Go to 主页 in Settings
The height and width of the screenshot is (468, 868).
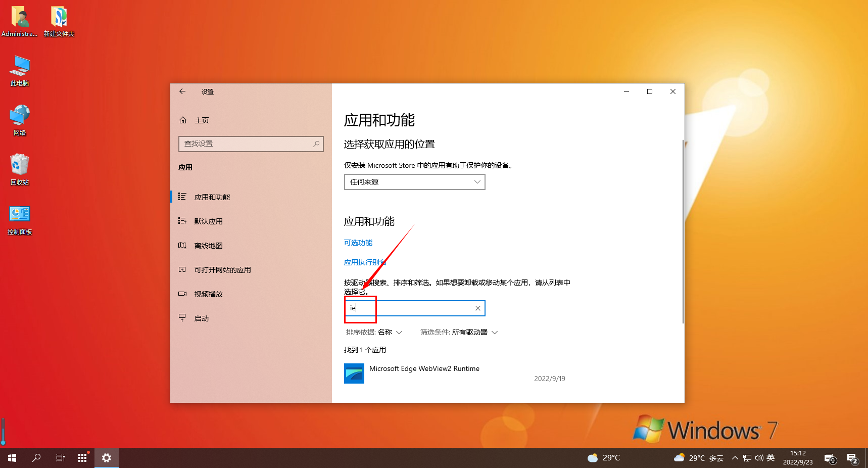click(201, 120)
